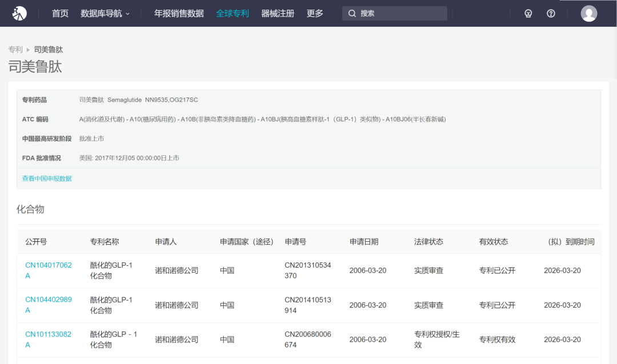Click the 法律状态 column header

point(429,242)
